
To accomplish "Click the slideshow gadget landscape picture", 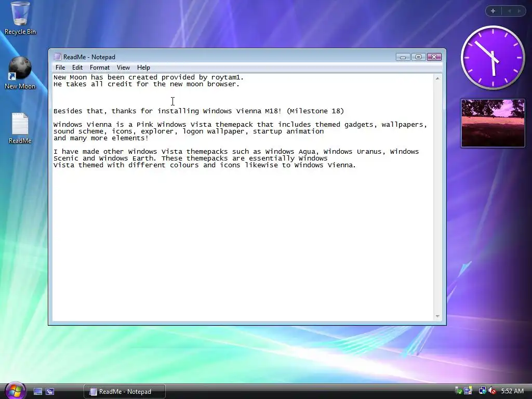I will [493, 123].
